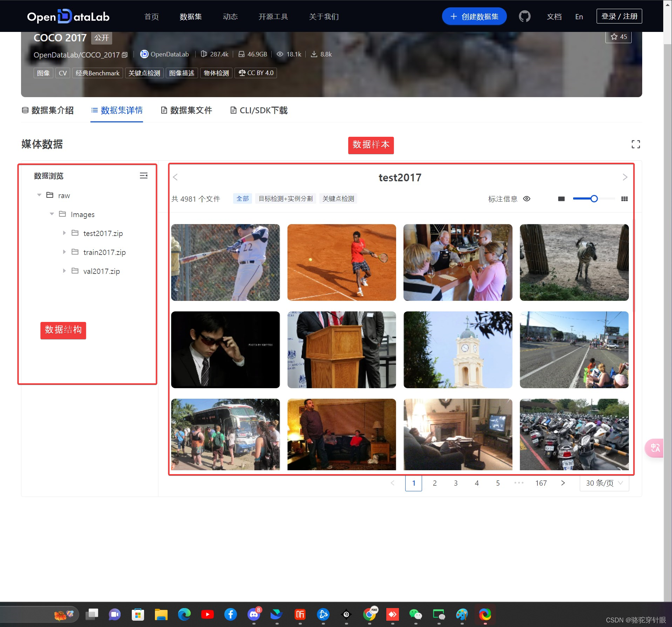Click the OpenDataLab logo
Viewport: 672px width, 627px height.
tap(68, 16)
